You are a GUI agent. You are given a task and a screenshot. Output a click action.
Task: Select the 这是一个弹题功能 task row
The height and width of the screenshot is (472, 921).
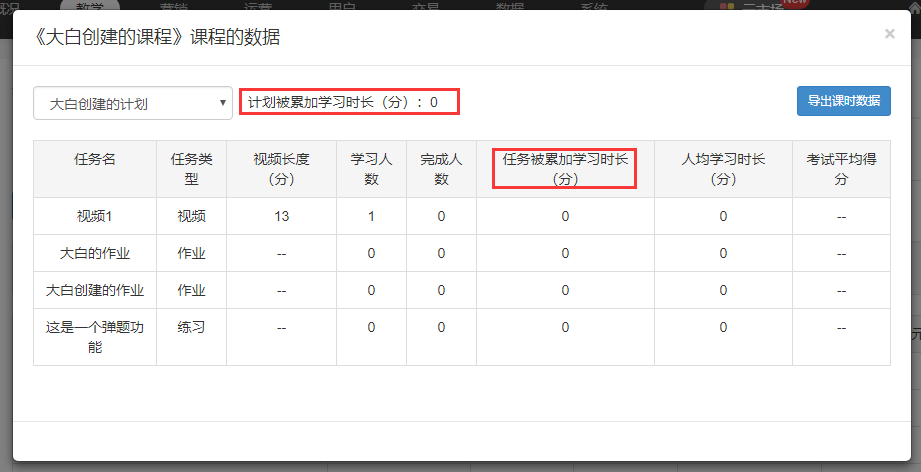click(95, 337)
